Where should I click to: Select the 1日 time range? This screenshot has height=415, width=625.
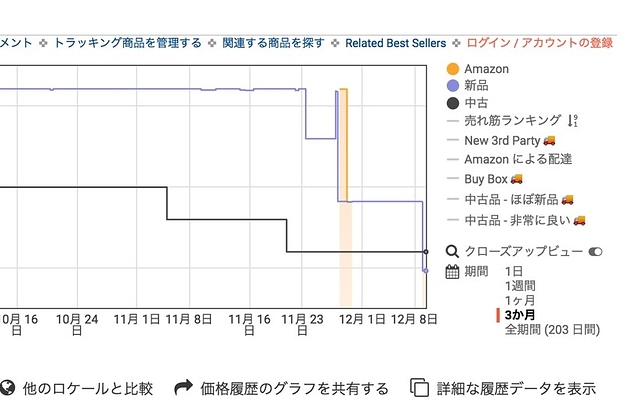click(x=513, y=271)
